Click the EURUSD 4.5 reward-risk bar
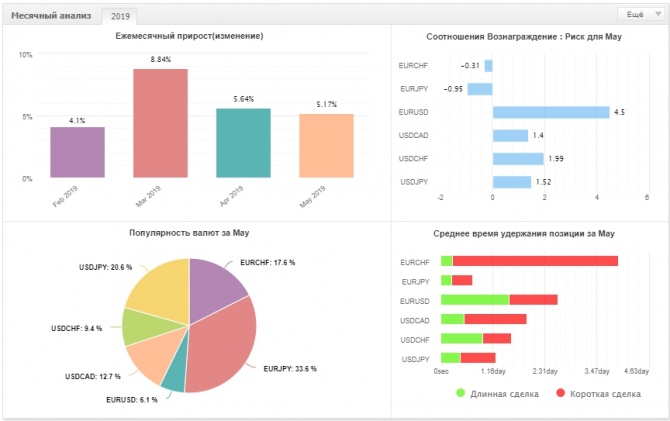Screen dimensions: 670x421 tap(551, 112)
